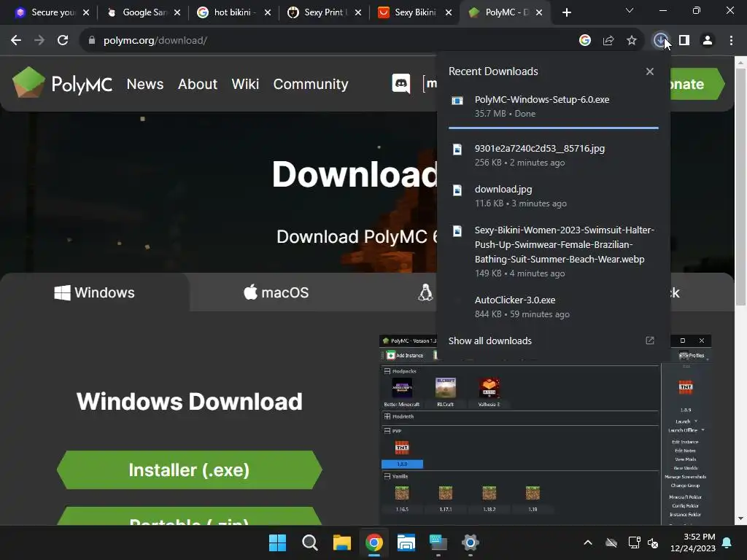Viewport: 747px width, 560px height.
Task: Click the PolyMC logo
Action: click(x=62, y=82)
